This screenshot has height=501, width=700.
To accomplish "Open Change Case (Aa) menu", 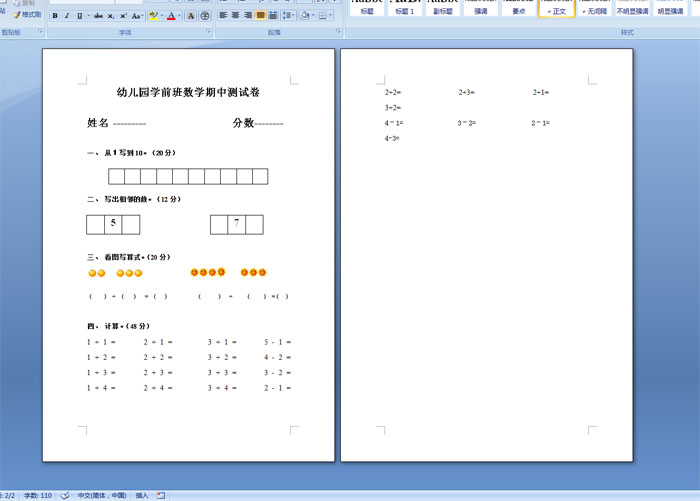I will click(x=136, y=16).
